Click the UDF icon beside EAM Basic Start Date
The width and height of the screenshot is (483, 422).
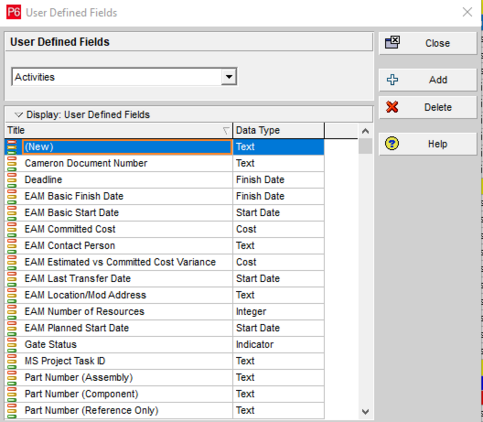12,213
